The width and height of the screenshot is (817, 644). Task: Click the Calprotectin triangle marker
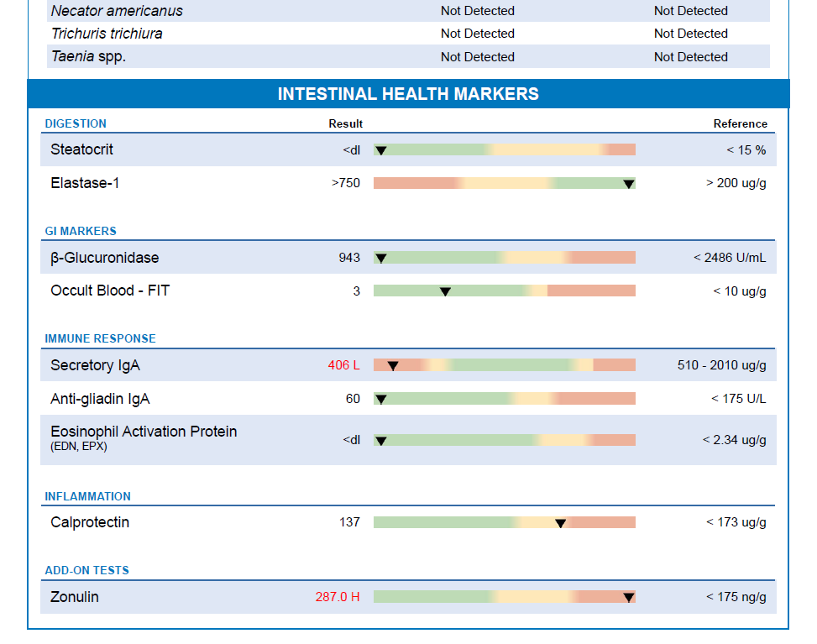[x=560, y=523]
